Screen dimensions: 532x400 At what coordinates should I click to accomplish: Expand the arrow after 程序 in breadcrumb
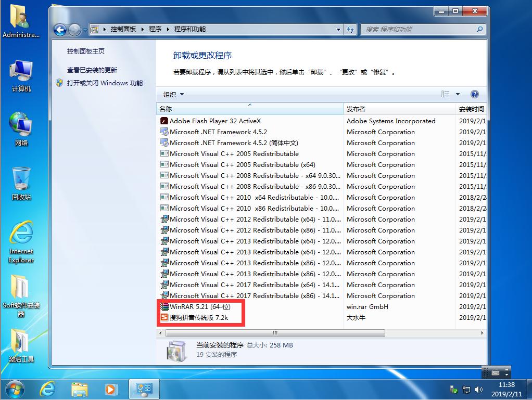168,29
